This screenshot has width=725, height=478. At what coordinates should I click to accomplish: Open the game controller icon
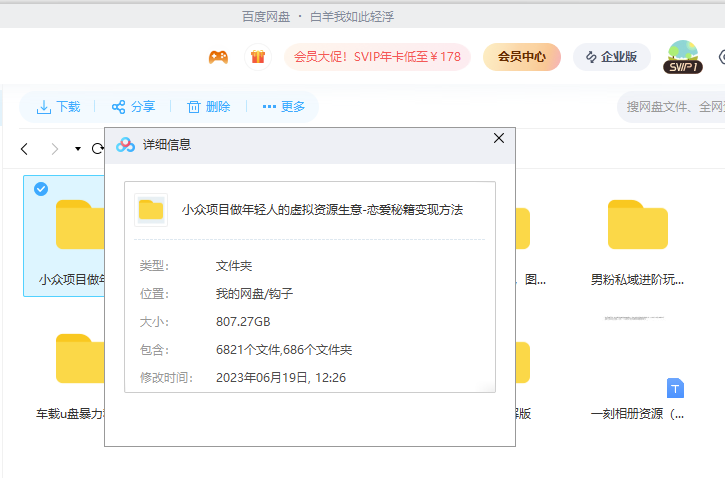(x=218, y=57)
